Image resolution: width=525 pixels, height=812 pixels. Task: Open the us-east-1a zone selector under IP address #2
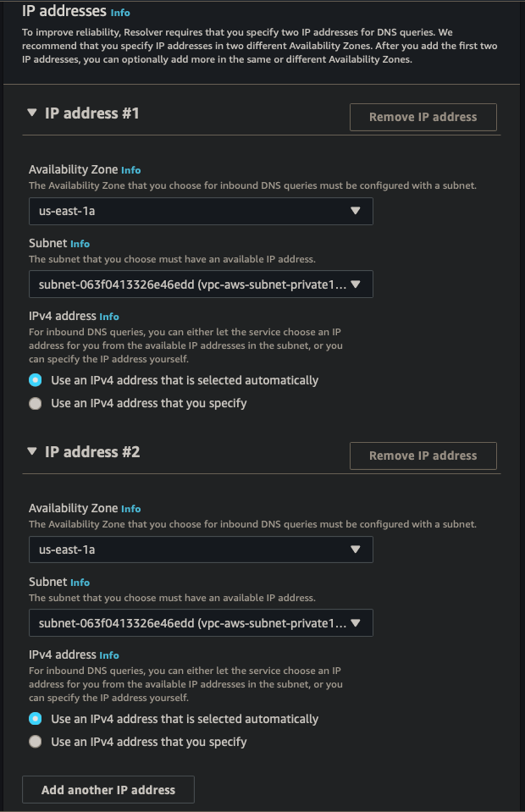pos(201,550)
